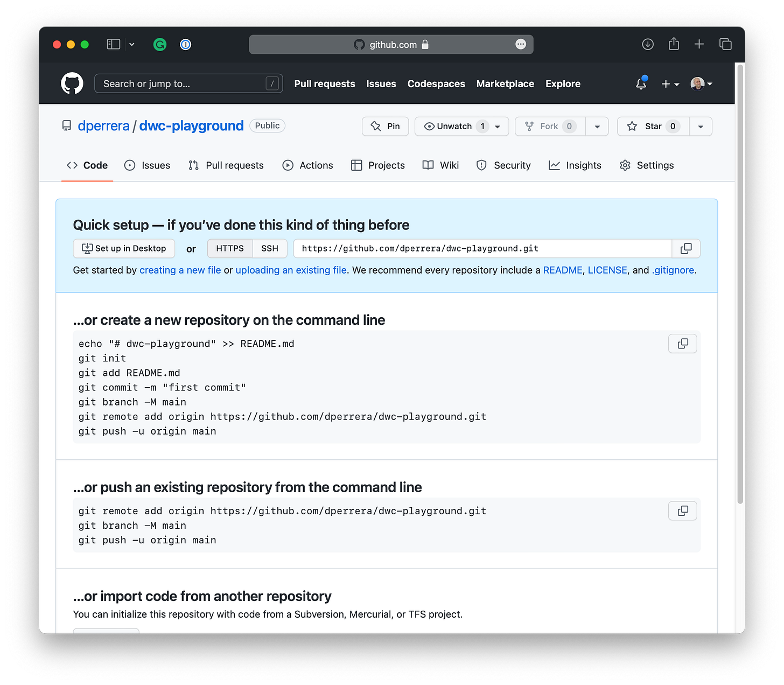Copy the push existing repository commands
The image size is (784, 685).
(683, 511)
